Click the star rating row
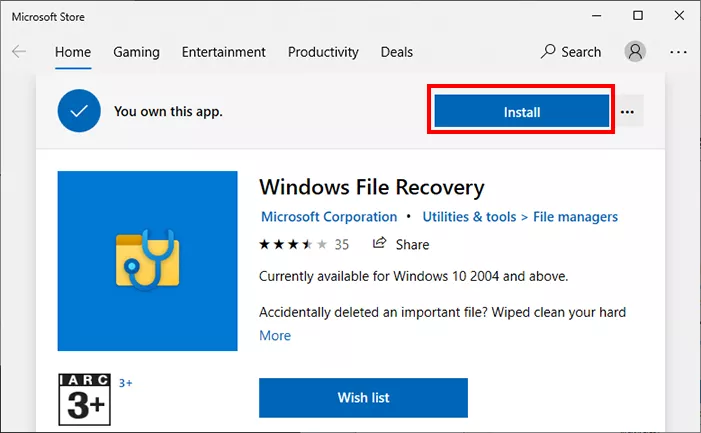The image size is (701, 433). pos(293,244)
